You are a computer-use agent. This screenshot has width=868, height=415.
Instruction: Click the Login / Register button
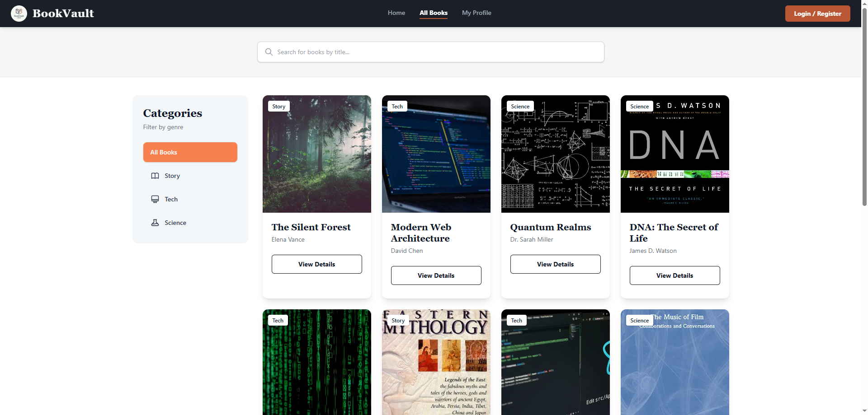coord(818,14)
